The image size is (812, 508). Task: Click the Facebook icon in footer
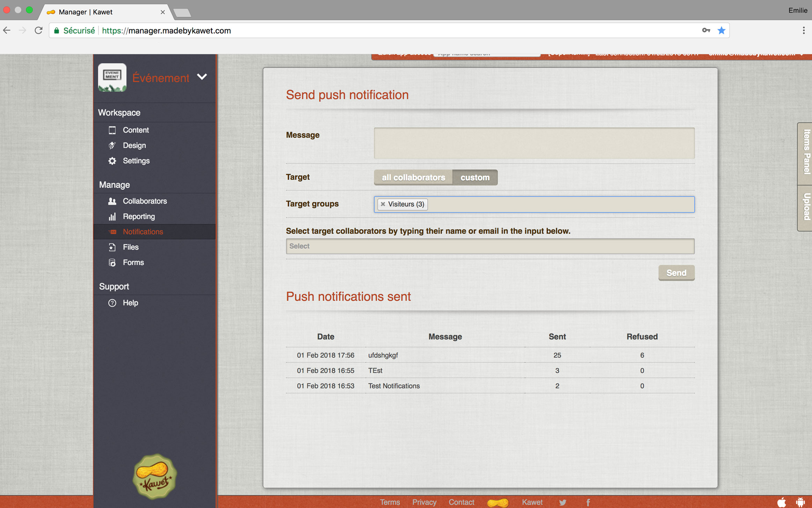[588, 502]
